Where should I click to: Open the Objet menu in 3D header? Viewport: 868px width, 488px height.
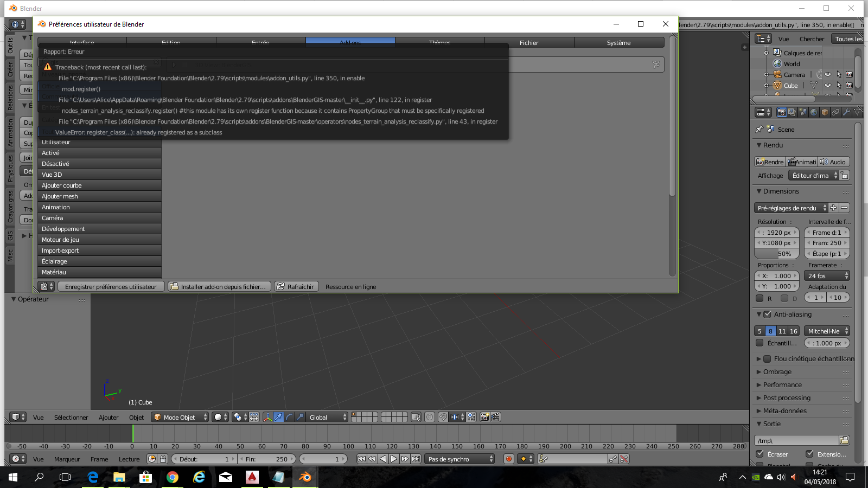[x=136, y=417]
